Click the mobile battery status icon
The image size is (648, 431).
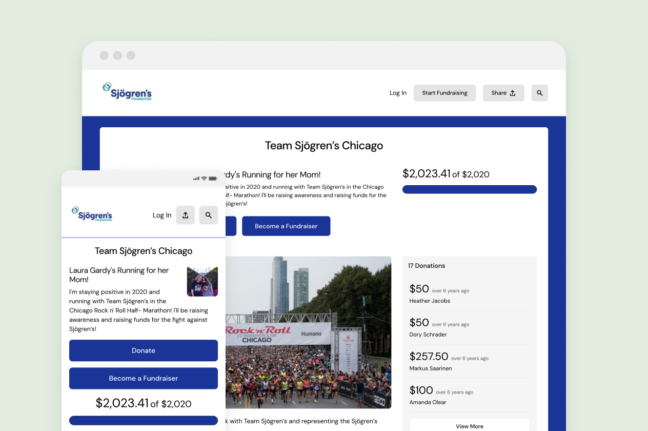(x=213, y=179)
